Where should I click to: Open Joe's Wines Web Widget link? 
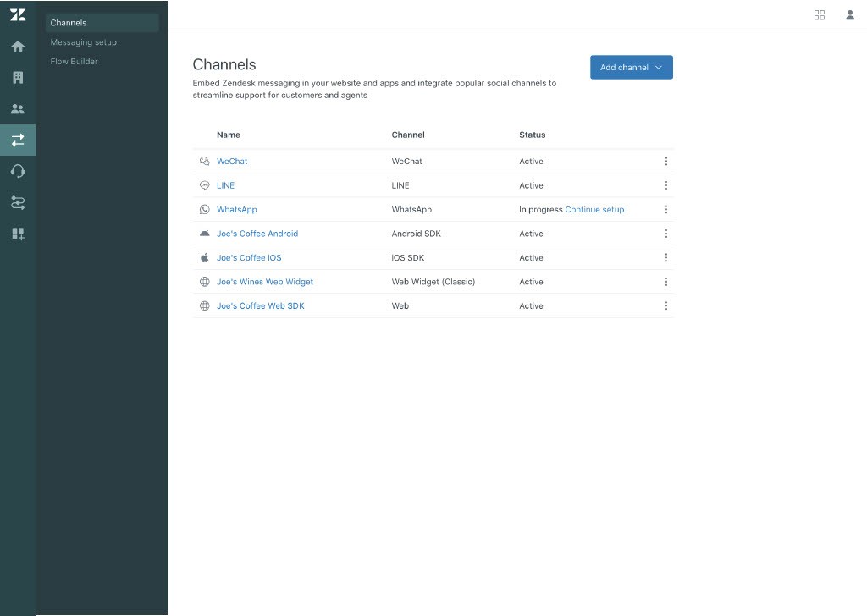(265, 282)
